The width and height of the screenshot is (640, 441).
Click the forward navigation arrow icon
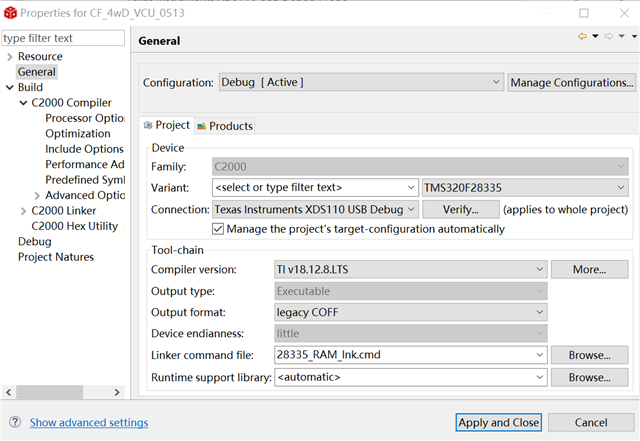pyautogui.click(x=607, y=37)
